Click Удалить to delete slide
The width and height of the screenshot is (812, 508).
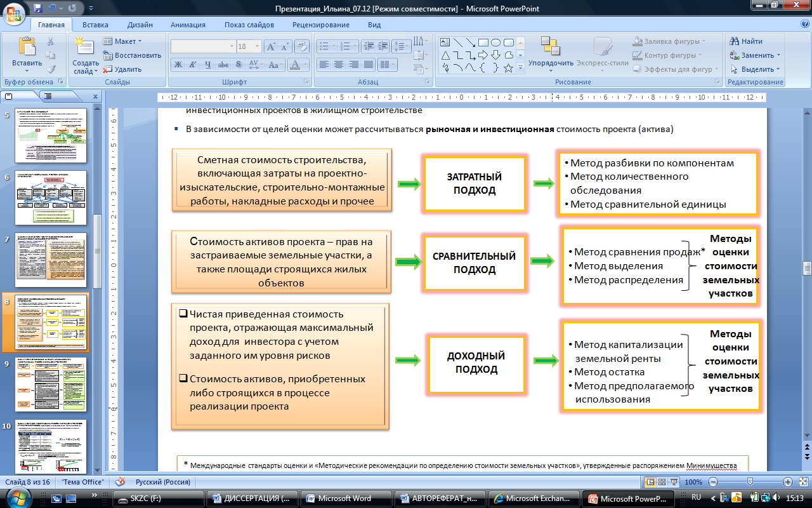pos(123,69)
